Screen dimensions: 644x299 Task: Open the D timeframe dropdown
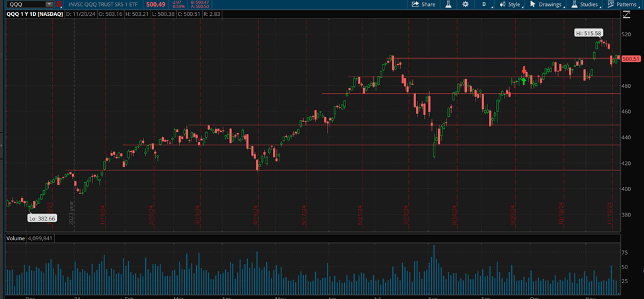click(x=485, y=4)
